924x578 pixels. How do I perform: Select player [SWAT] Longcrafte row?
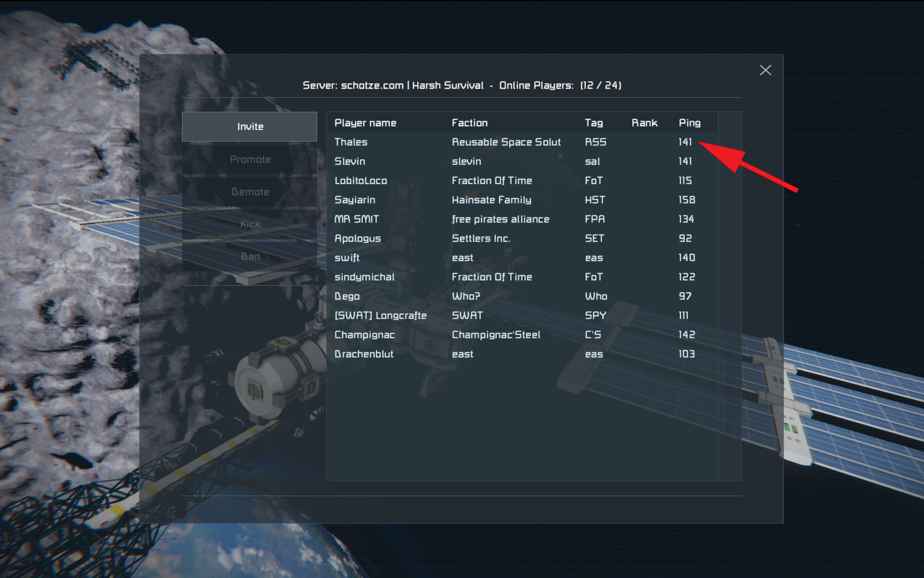tap(380, 315)
